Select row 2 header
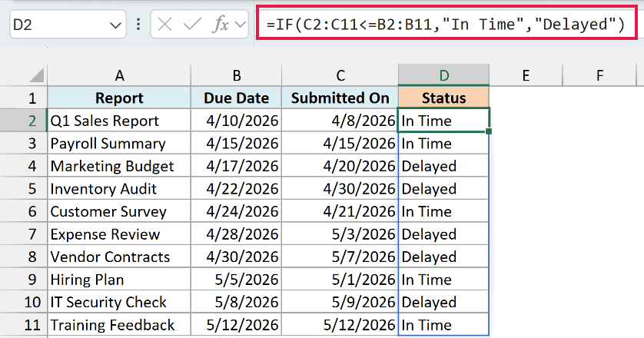 click(x=24, y=121)
